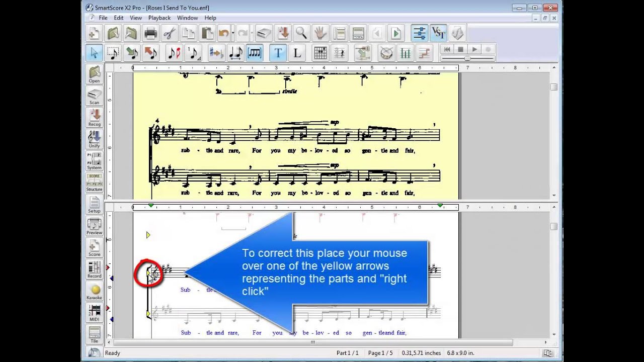This screenshot has height=362, width=644.
Task: Open the undo history dropdown arrow
Action: (232, 33)
